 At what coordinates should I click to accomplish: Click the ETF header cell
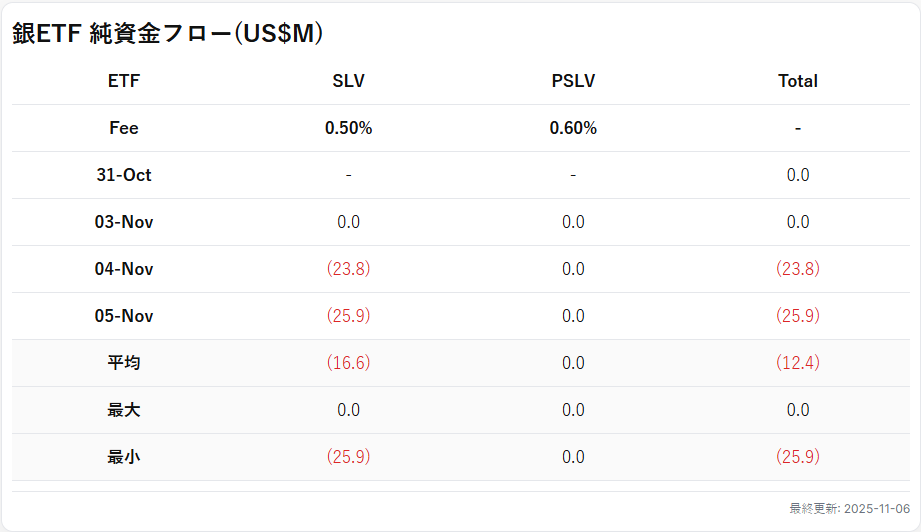pos(124,81)
